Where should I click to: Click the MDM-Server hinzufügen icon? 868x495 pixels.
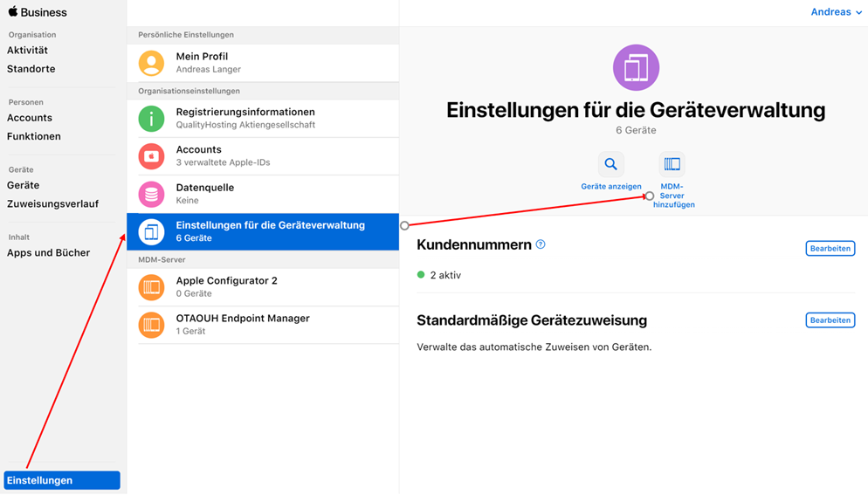[672, 164]
